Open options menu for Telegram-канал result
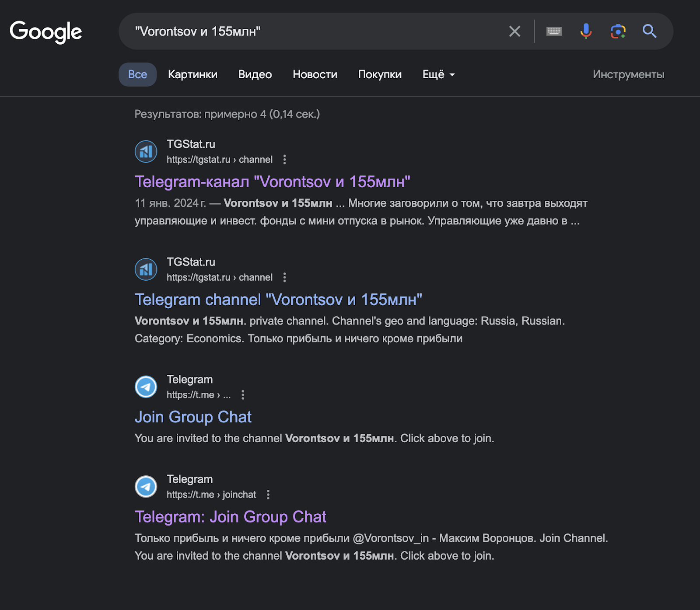700x610 pixels. (x=284, y=160)
